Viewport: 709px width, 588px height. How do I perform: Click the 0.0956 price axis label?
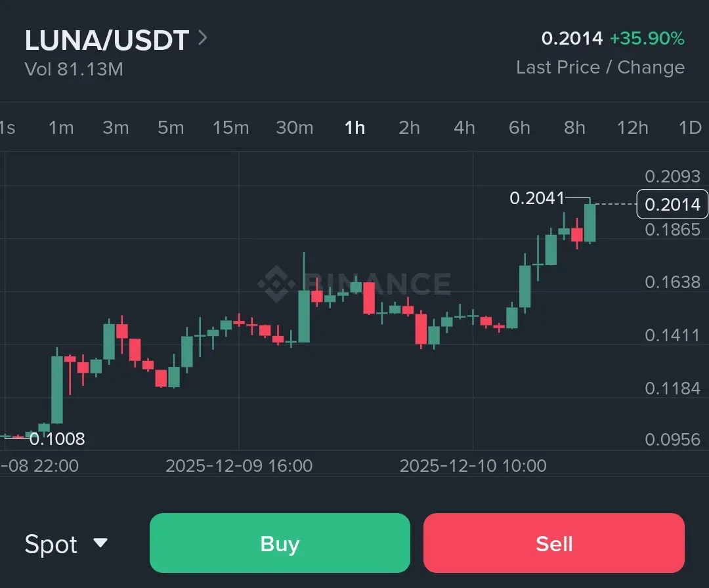click(672, 439)
